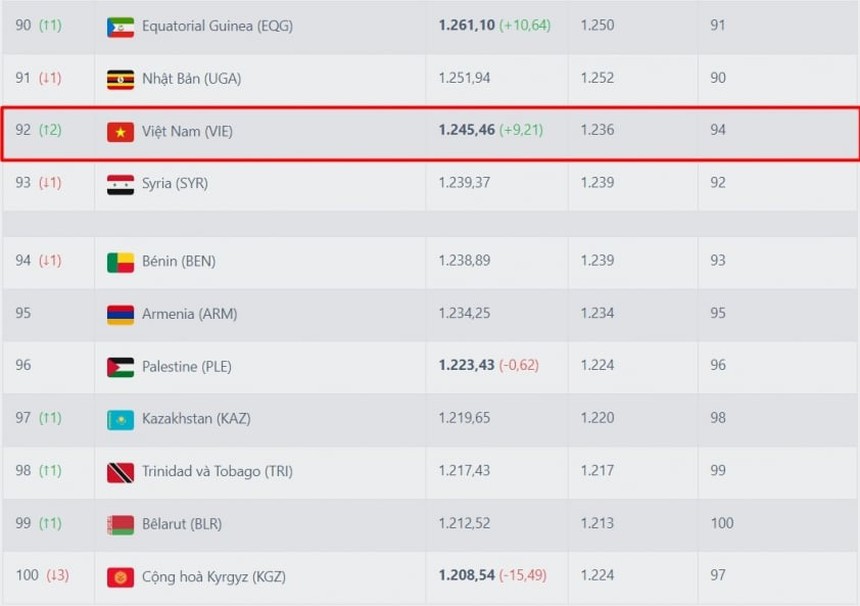Viewport: 860px width, 606px height.
Task: Select the Cộng hoà Kyrgyz (KGZ) name
Action: click(216, 577)
